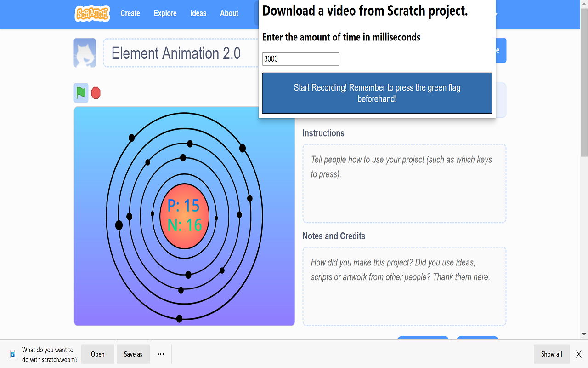Go to the Ideas page
This screenshot has width=588, height=368.
click(x=198, y=13)
